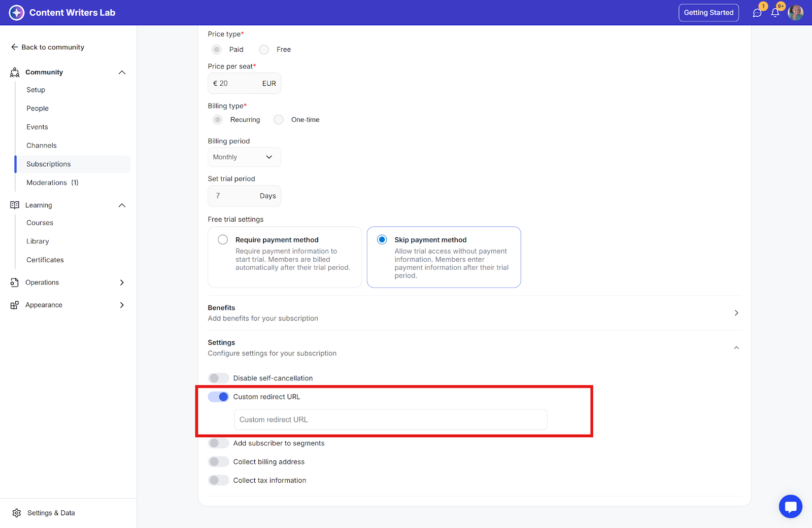
Task: Expand the Appearance sidebar section
Action: point(122,305)
